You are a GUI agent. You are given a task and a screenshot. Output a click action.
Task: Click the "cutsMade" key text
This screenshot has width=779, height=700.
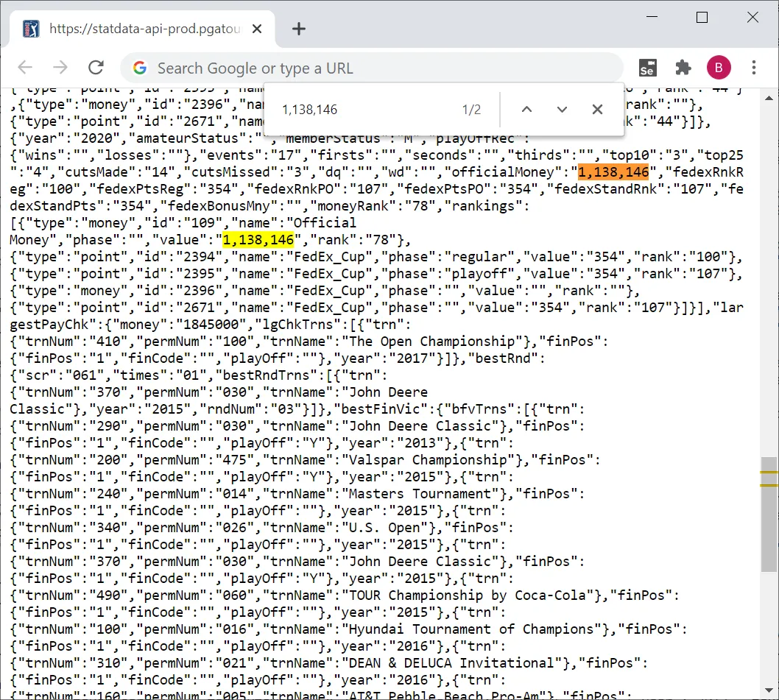(x=96, y=172)
